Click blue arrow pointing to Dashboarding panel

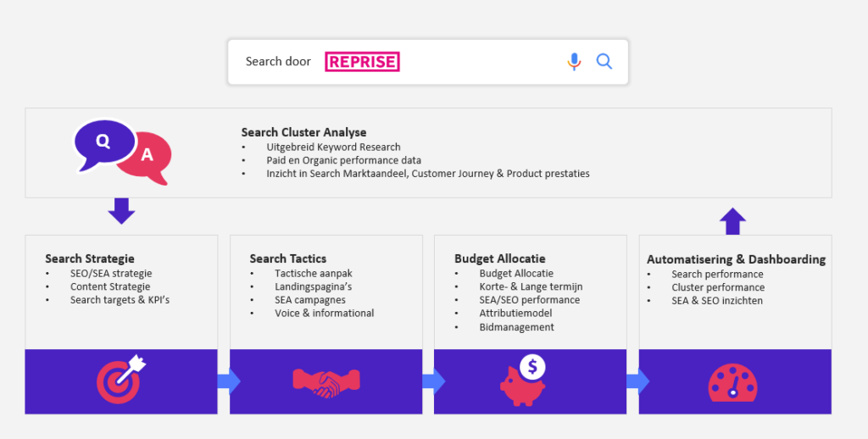tap(638, 381)
